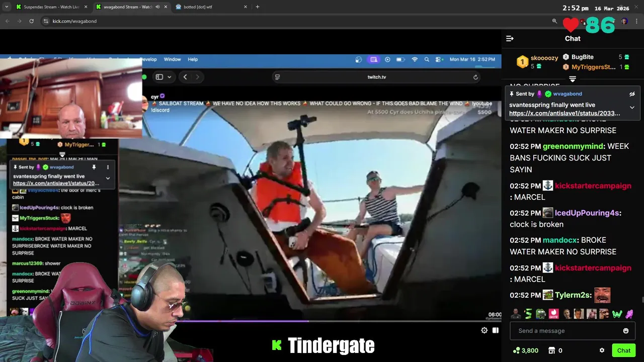Mute the wvagabond tab via speaker icon

click(158, 7)
